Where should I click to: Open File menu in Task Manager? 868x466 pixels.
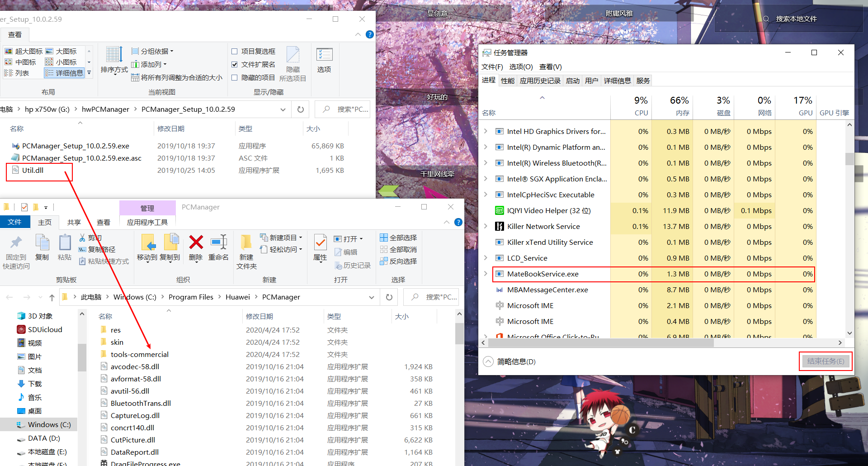pyautogui.click(x=492, y=67)
